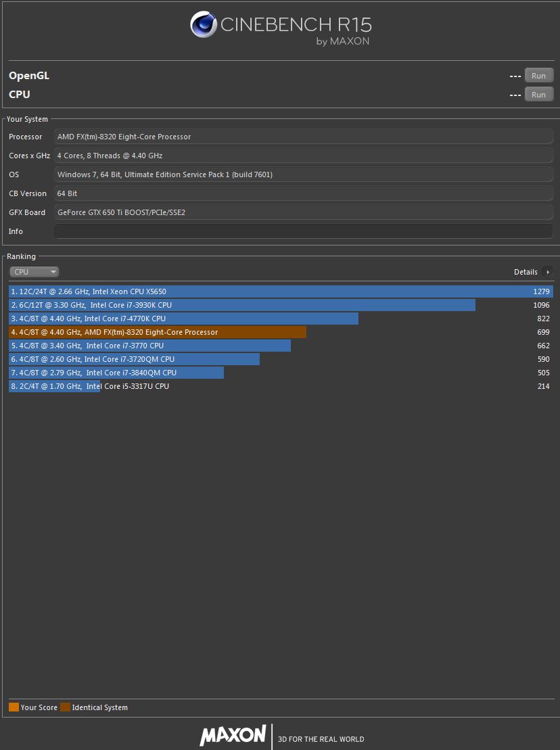
Task: Click the Cinebench R15 logo icon
Action: pyautogui.click(x=204, y=24)
